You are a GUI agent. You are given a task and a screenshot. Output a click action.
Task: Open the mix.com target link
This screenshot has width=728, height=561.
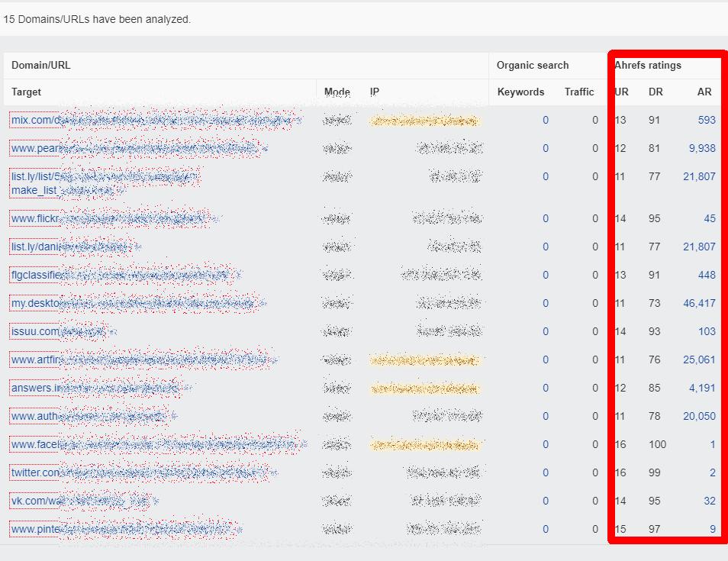coord(156,121)
